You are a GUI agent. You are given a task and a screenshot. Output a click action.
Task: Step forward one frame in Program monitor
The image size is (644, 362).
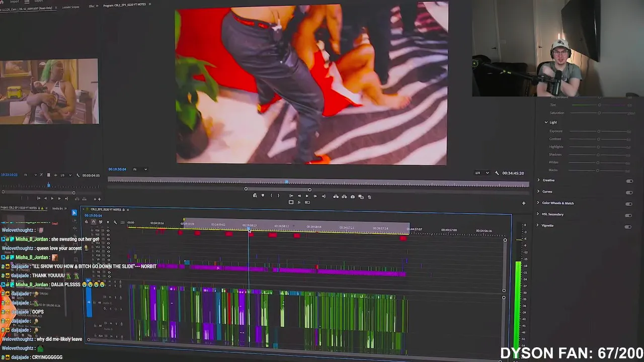tap(315, 196)
